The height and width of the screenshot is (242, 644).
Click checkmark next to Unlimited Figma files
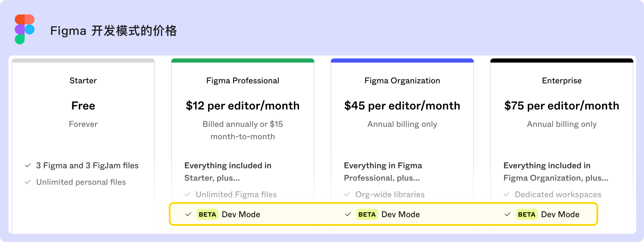tap(187, 195)
